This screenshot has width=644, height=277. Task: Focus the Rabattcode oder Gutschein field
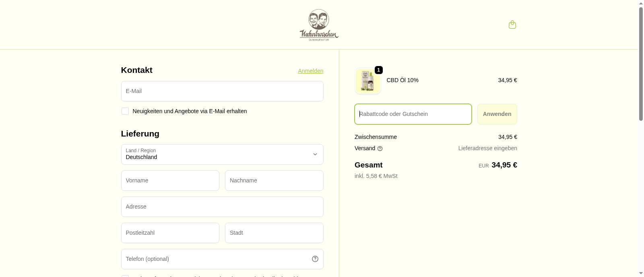pyautogui.click(x=413, y=114)
